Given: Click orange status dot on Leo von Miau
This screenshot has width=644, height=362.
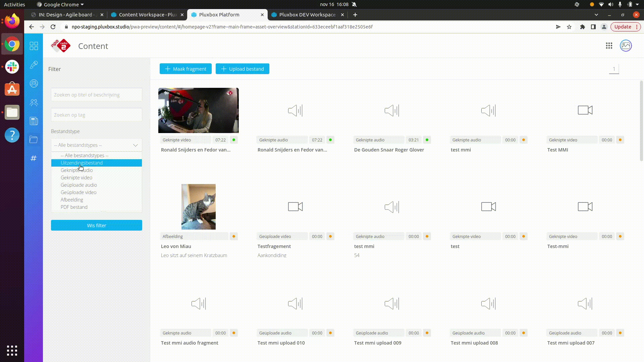Looking at the screenshot, I should pos(234,236).
